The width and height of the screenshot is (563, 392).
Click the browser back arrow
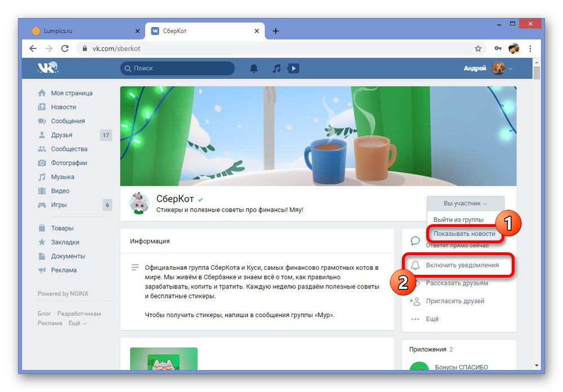pyautogui.click(x=33, y=48)
